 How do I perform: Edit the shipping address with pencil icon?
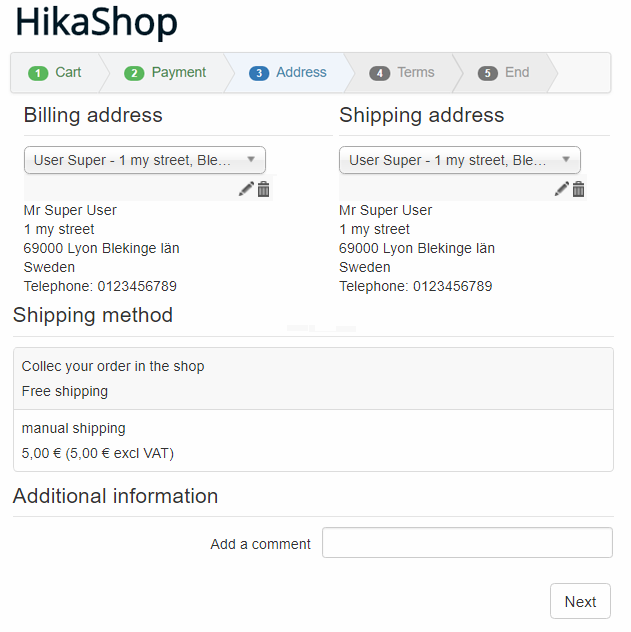coord(562,189)
